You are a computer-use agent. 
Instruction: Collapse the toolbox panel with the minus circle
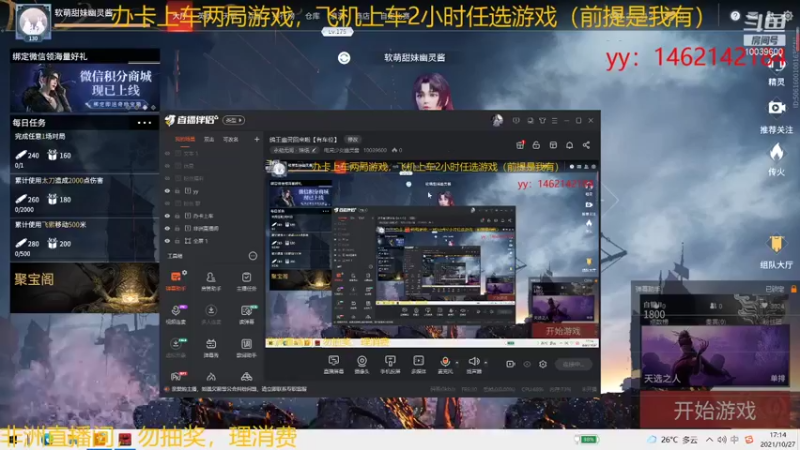coord(253,256)
